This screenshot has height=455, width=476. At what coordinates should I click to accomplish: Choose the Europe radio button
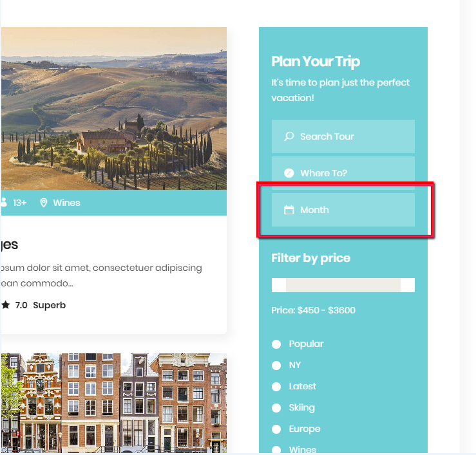276,429
